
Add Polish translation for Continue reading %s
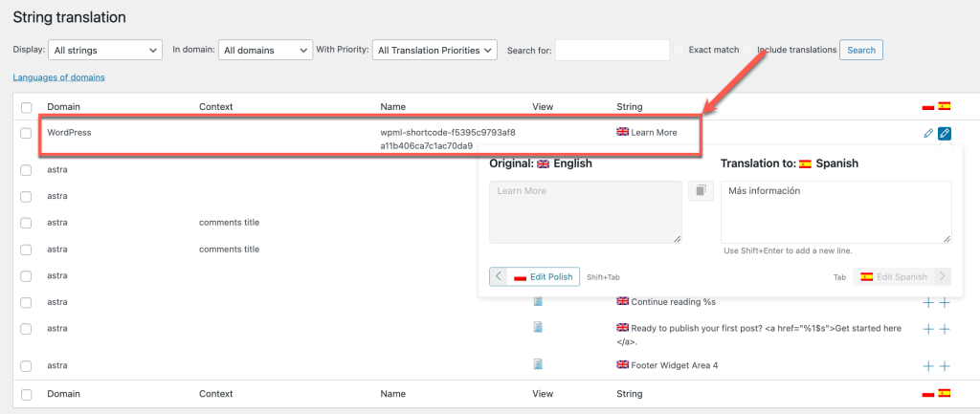(927, 302)
